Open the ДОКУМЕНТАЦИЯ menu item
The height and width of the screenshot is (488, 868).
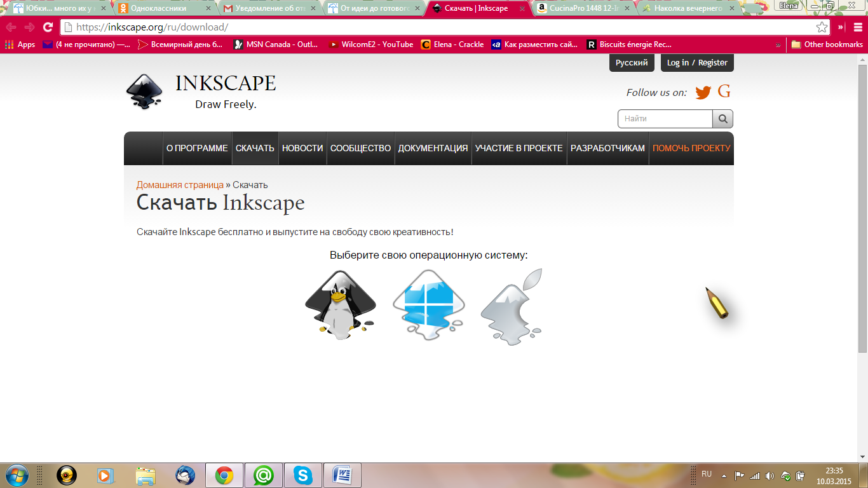433,148
